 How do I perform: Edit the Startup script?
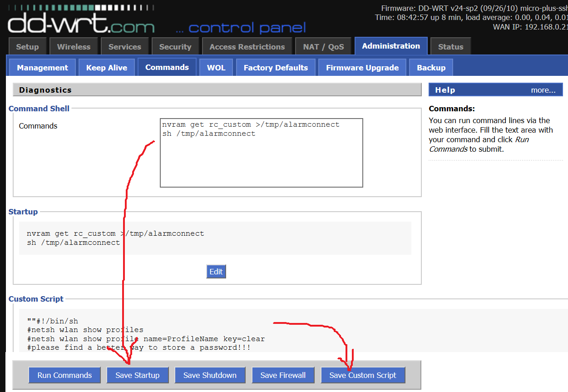(216, 271)
